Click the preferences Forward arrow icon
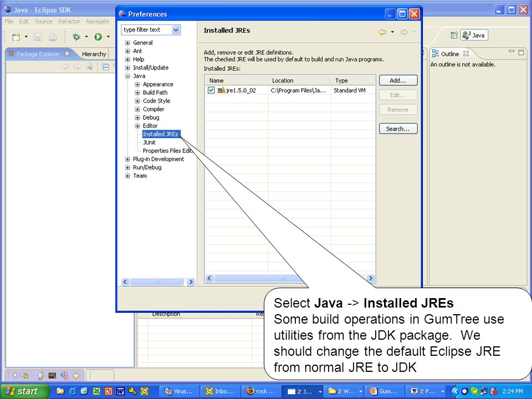The image size is (532, 399). (x=404, y=32)
